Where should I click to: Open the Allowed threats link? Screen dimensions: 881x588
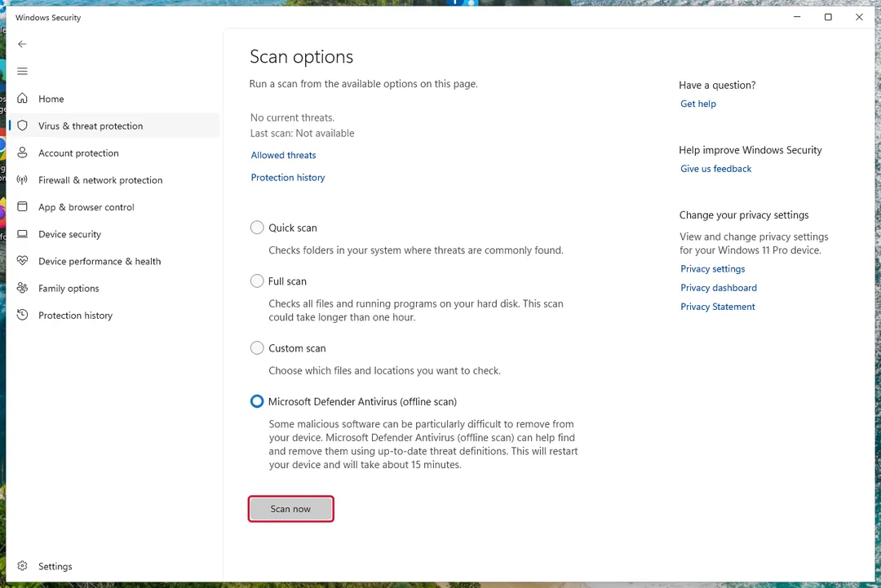pyautogui.click(x=283, y=155)
